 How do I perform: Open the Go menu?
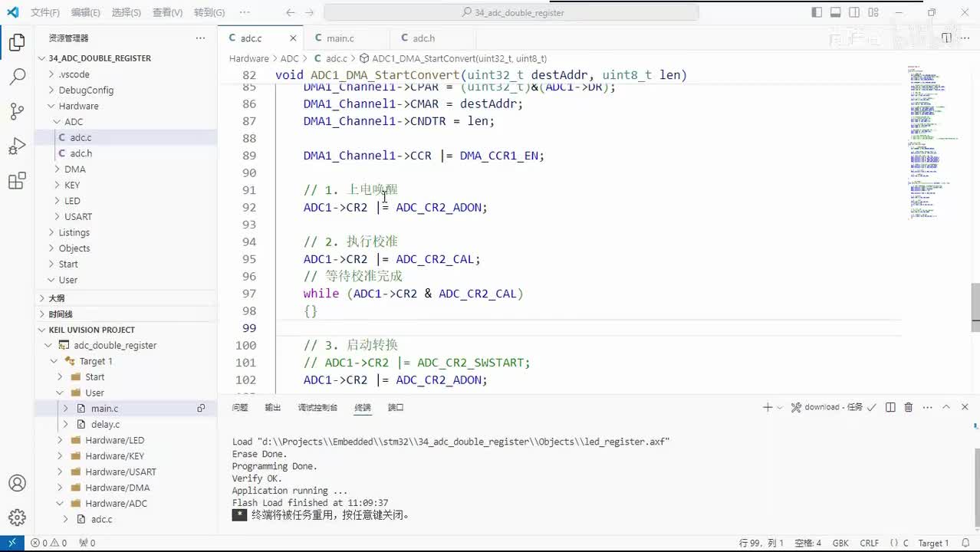[x=209, y=12]
